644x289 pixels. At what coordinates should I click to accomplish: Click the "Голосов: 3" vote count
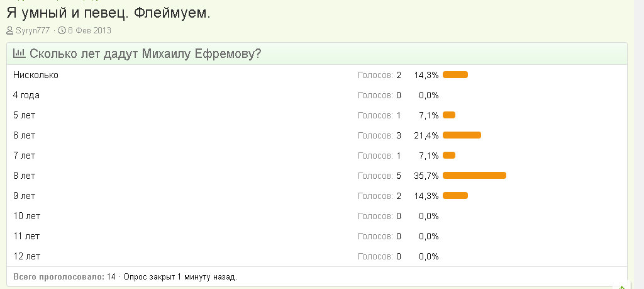click(379, 135)
